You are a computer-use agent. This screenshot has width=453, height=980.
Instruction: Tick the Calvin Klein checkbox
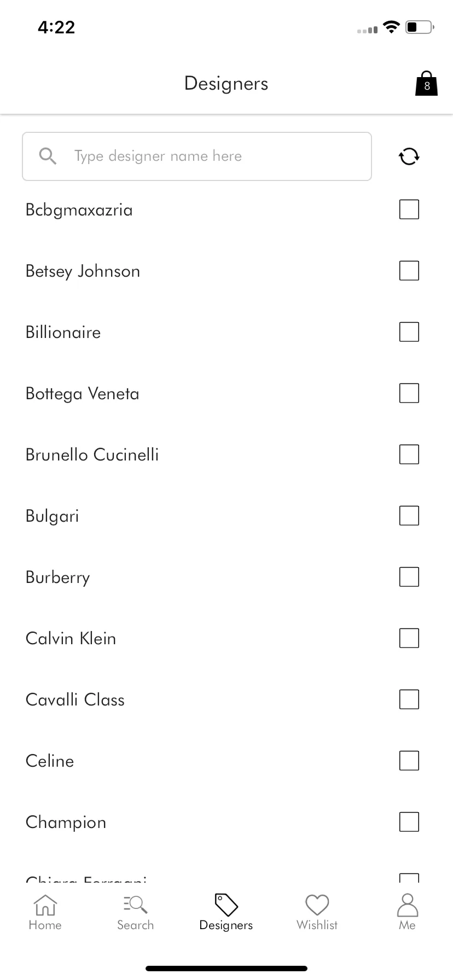coord(409,638)
